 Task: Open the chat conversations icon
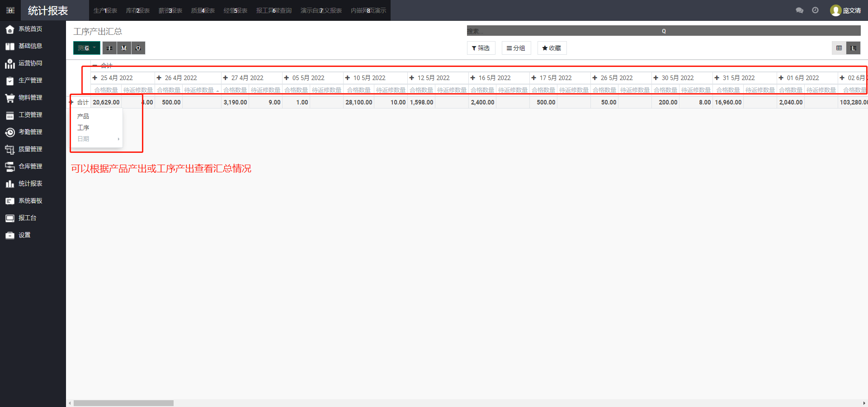pos(799,10)
